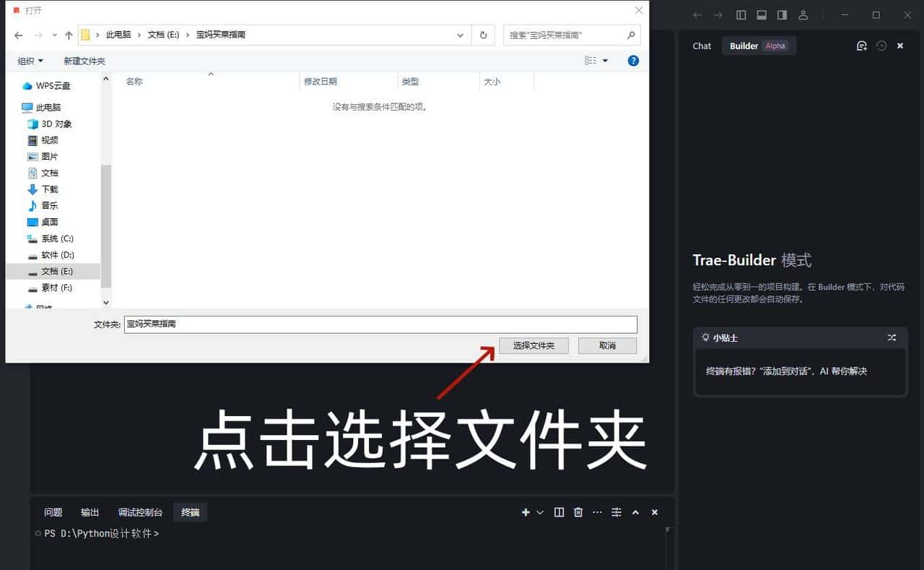Kill the terminal using the trash icon
Image resolution: width=924 pixels, height=570 pixels.
(x=577, y=512)
